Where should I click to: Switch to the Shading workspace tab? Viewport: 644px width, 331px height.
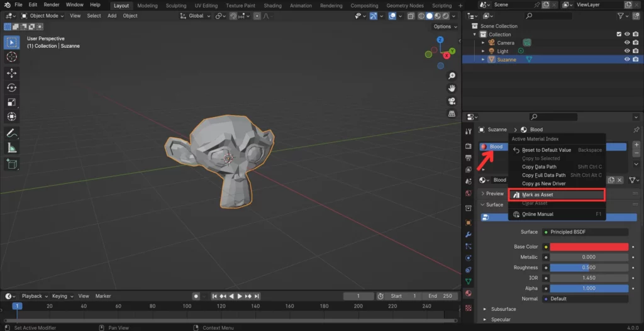pos(273,6)
